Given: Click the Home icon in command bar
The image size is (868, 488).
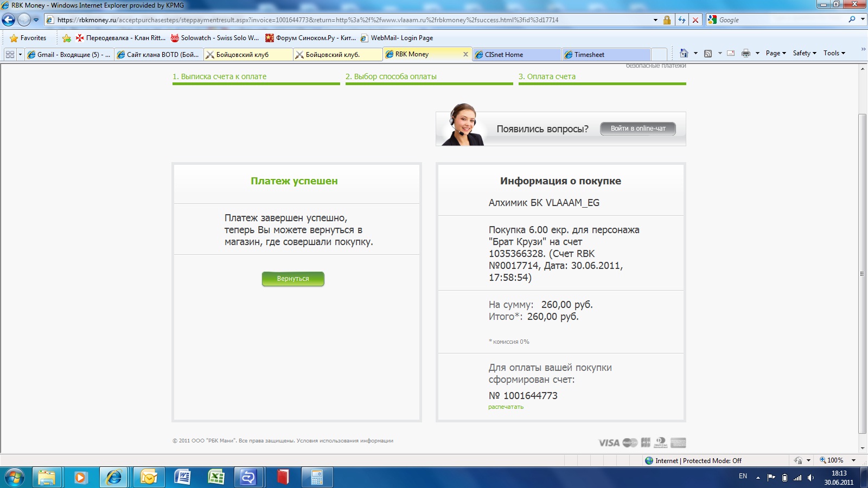Looking at the screenshot, I should (x=684, y=53).
